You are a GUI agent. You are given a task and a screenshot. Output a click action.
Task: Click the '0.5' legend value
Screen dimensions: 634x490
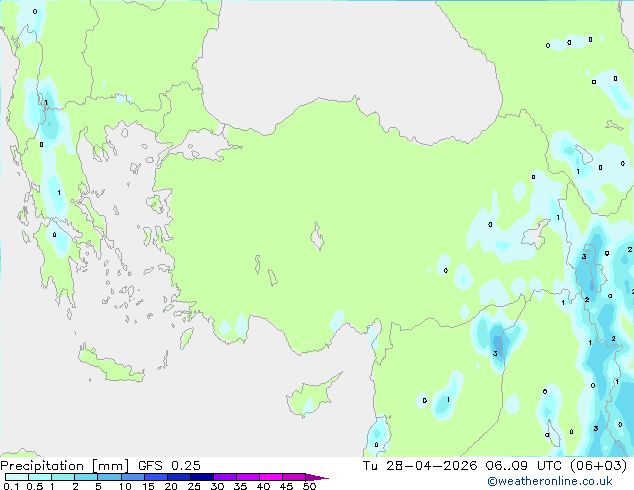coord(35,486)
